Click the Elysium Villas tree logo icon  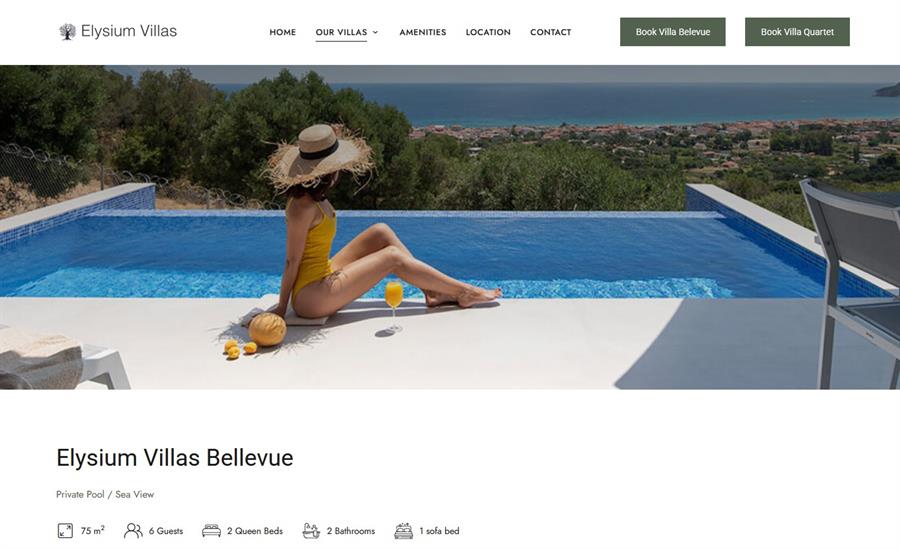point(67,32)
